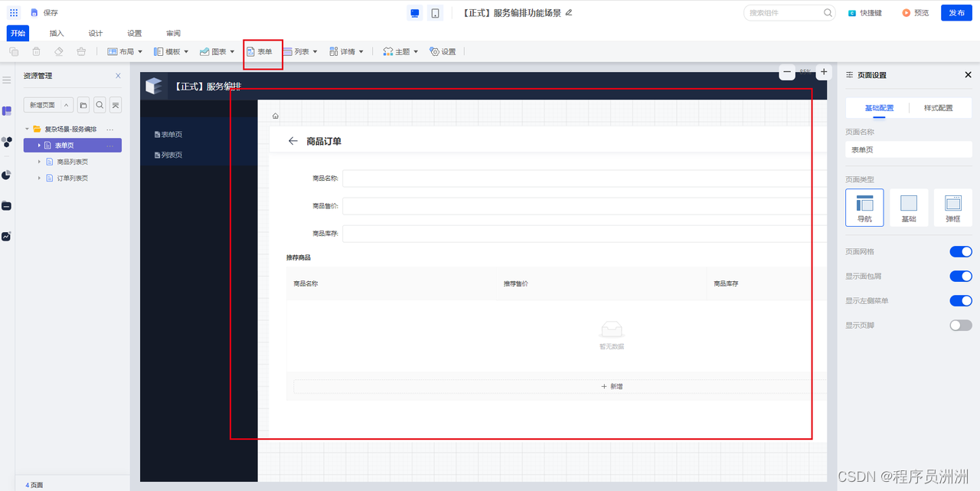Image resolution: width=980 pixels, height=491 pixels.
Task: Click the collapse-all icon in 资源管理
Action: (116, 105)
